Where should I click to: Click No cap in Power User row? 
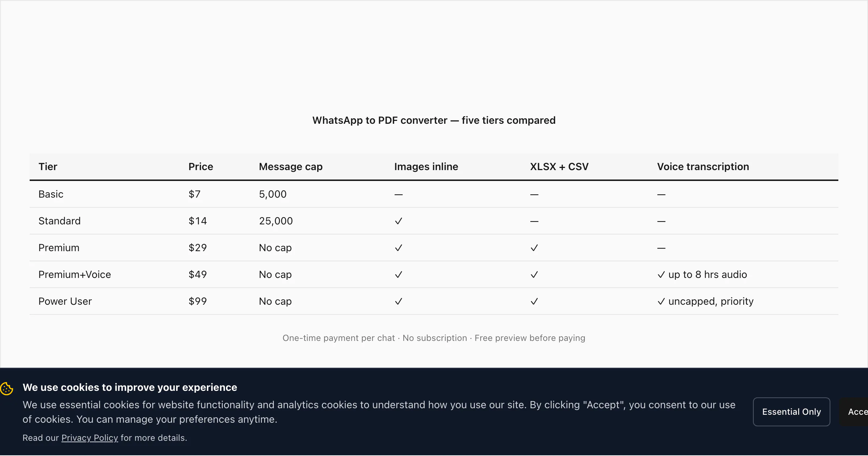[x=275, y=301]
